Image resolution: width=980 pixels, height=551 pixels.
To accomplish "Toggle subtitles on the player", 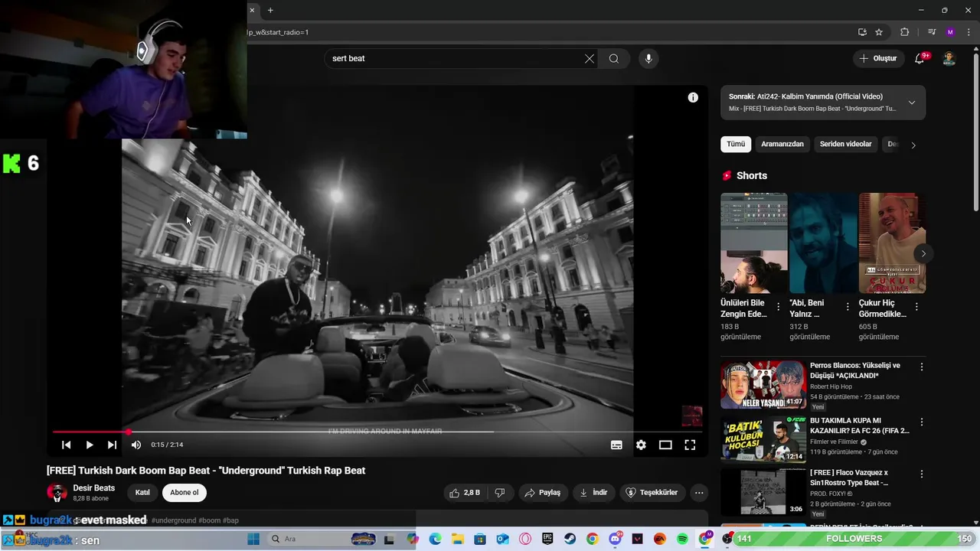I will coord(616,445).
